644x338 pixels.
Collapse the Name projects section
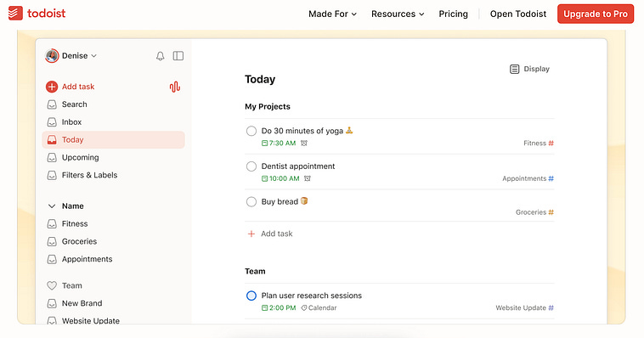point(52,206)
